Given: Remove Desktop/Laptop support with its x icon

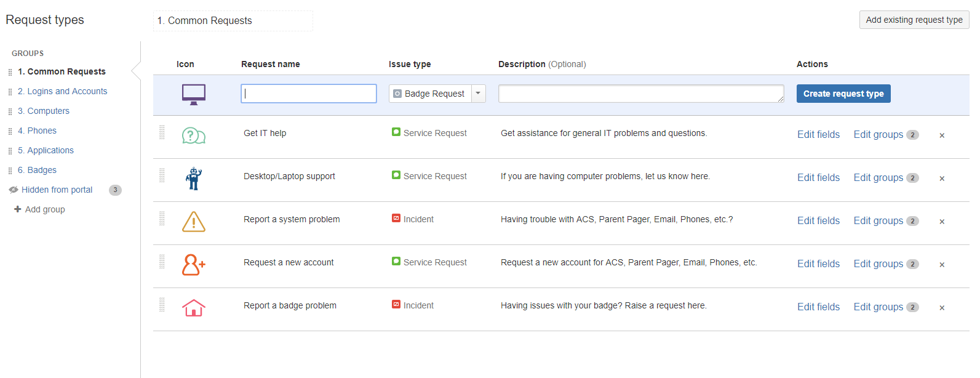Looking at the screenshot, I should [942, 179].
